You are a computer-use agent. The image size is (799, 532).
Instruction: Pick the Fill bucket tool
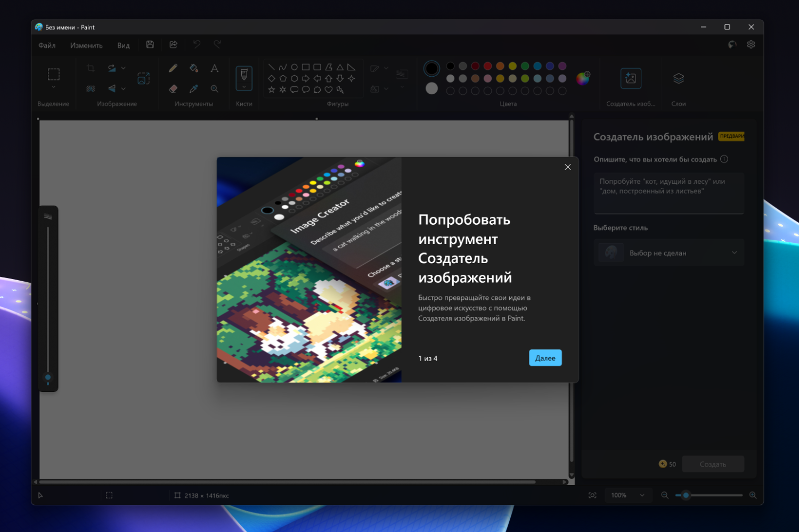tap(194, 68)
